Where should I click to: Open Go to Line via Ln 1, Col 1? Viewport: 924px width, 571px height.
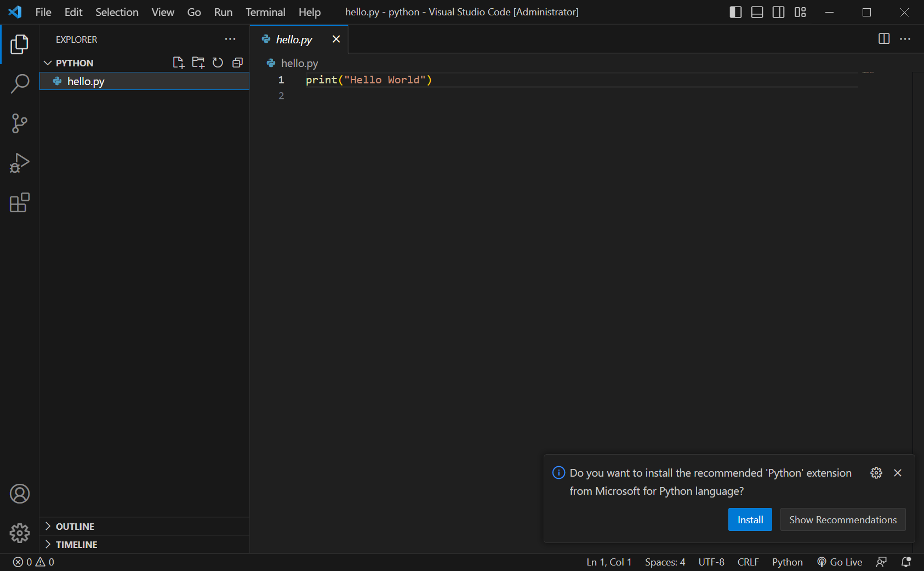pyautogui.click(x=609, y=562)
